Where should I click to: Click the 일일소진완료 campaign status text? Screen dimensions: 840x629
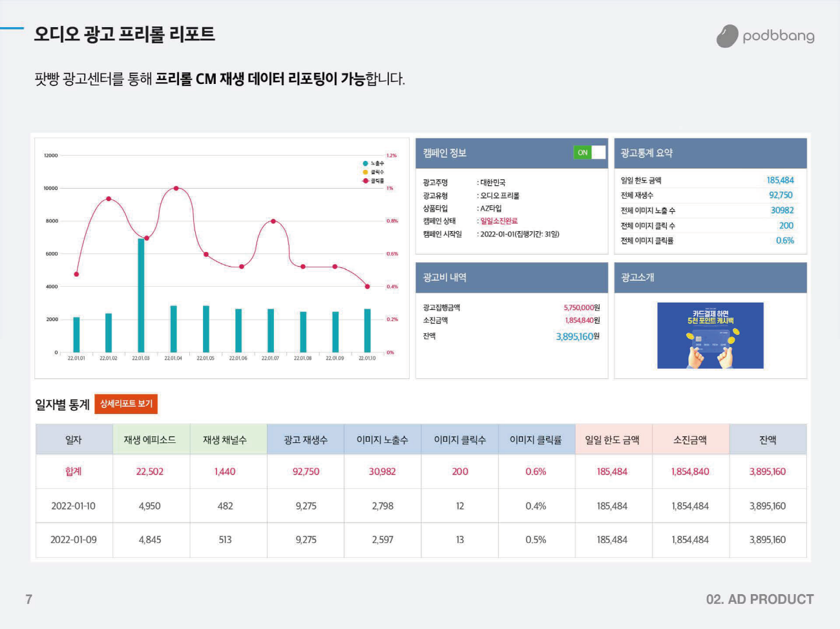[499, 221]
